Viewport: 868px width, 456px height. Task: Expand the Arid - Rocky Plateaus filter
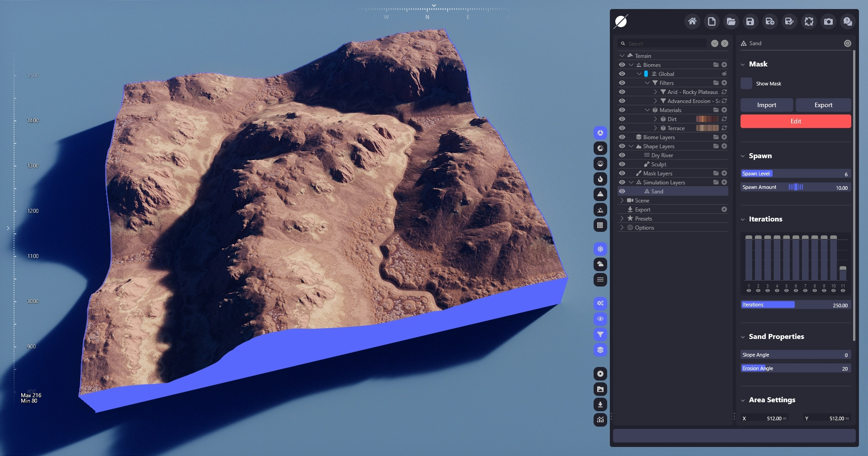[x=656, y=92]
